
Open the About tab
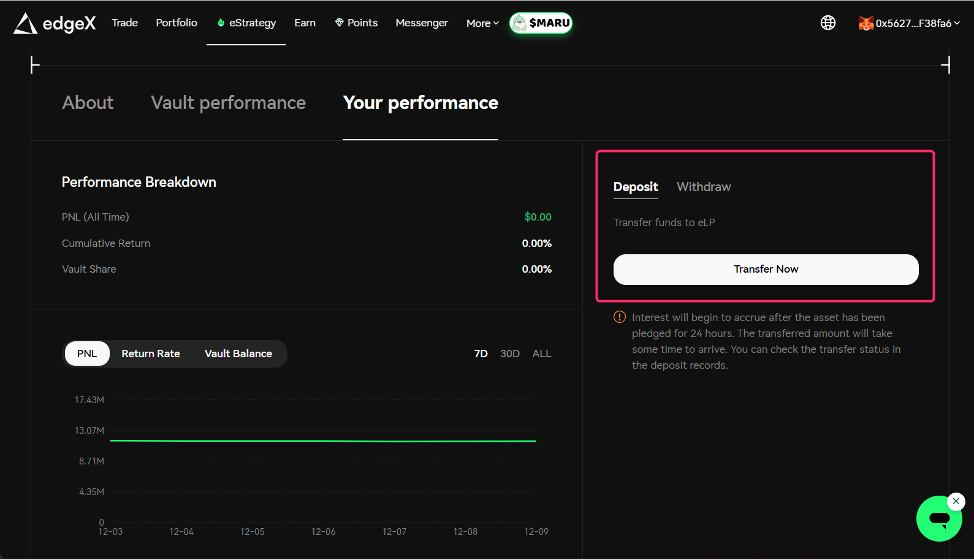[x=88, y=102]
